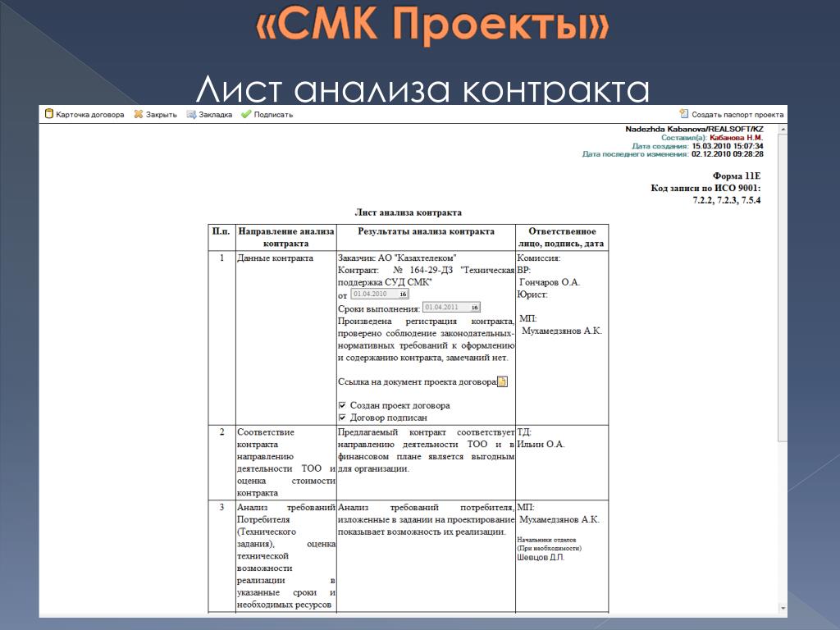The image size is (840, 630).
Task: Click the Заказчик: АО "Казахтелеком" line
Action: (397, 258)
